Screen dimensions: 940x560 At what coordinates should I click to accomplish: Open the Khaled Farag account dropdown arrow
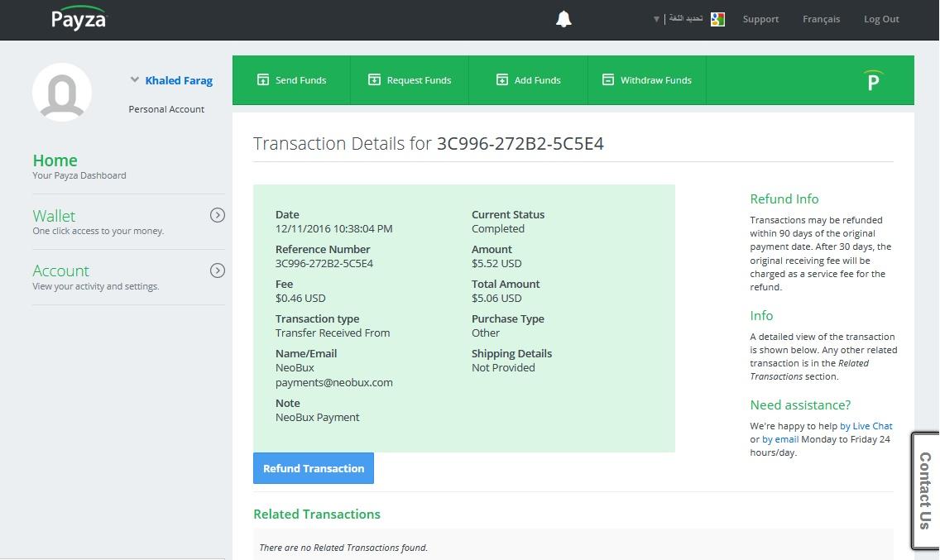(x=135, y=79)
